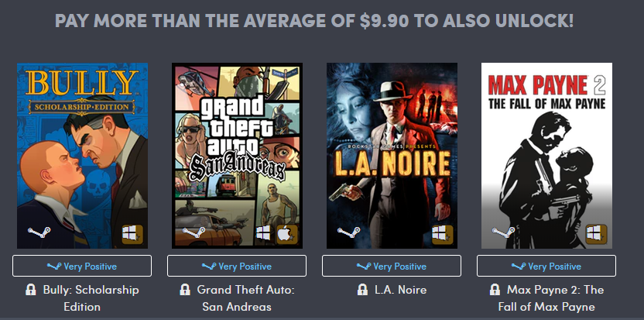Click the Windows icon on L.A. Noire cover
This screenshot has height=320, width=644.
442,235
